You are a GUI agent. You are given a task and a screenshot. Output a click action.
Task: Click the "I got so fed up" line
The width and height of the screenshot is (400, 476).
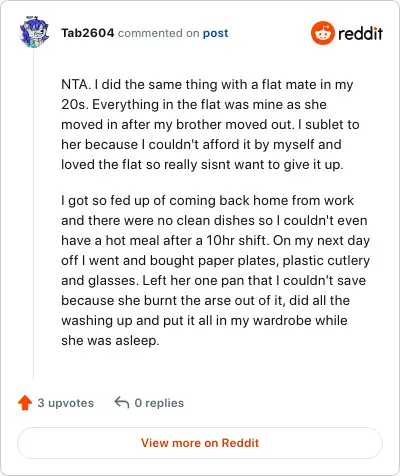click(x=207, y=201)
